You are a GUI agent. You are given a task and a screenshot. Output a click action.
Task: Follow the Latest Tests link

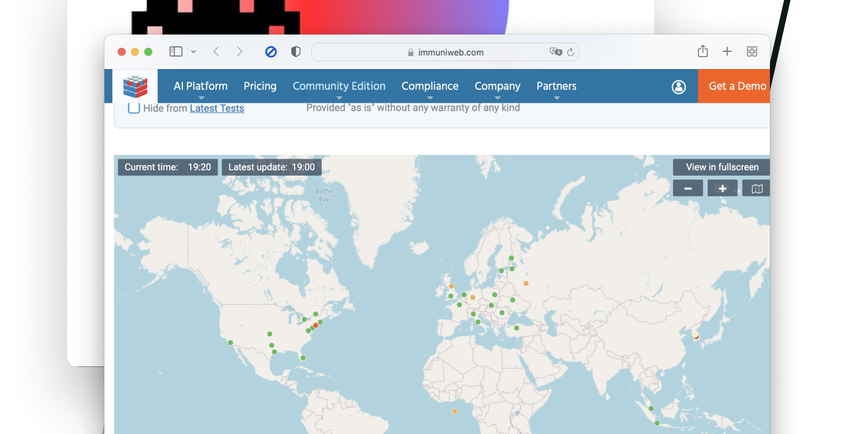pyautogui.click(x=217, y=108)
